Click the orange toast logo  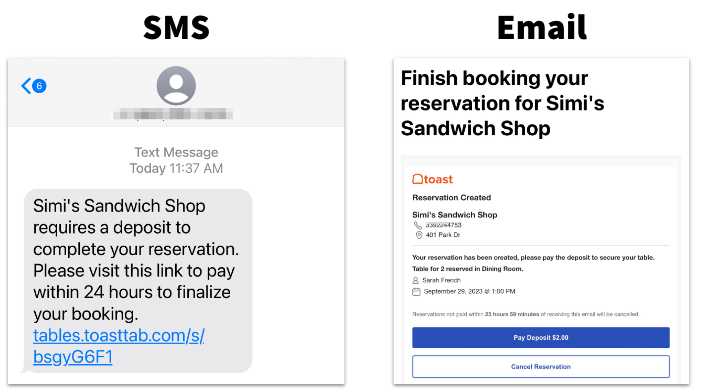432,179
